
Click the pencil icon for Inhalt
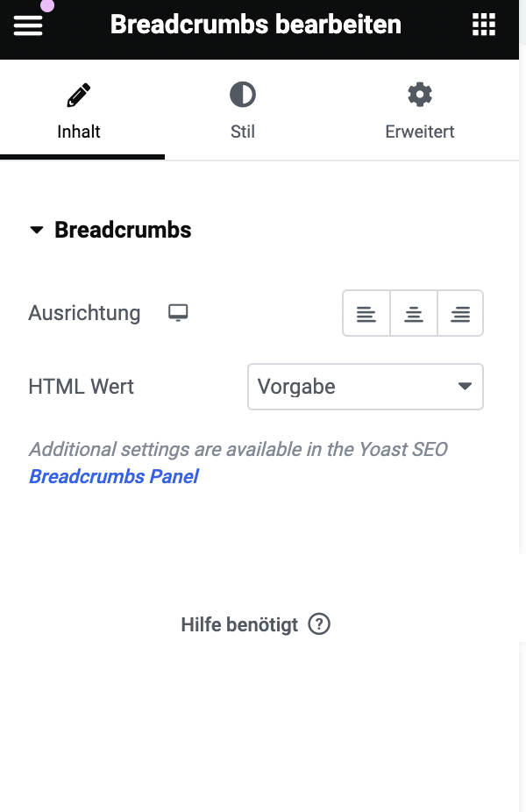(x=79, y=95)
